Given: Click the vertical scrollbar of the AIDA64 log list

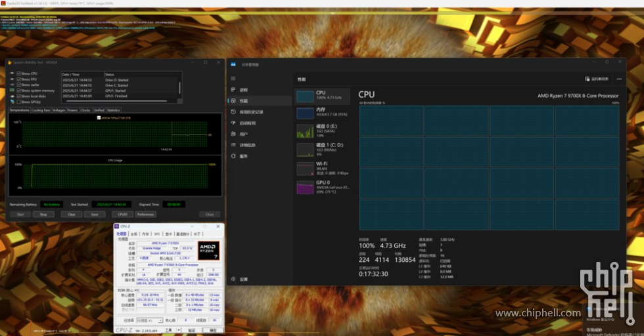Looking at the screenshot, I should [179, 87].
